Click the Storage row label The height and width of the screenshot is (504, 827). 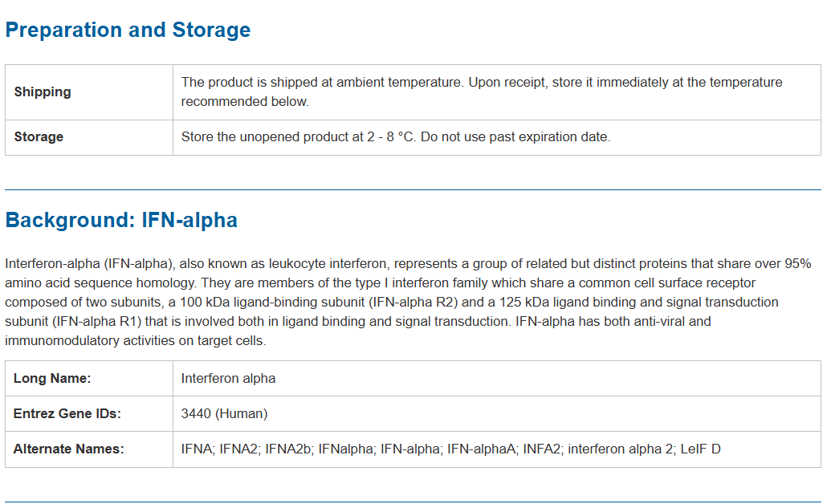click(39, 137)
